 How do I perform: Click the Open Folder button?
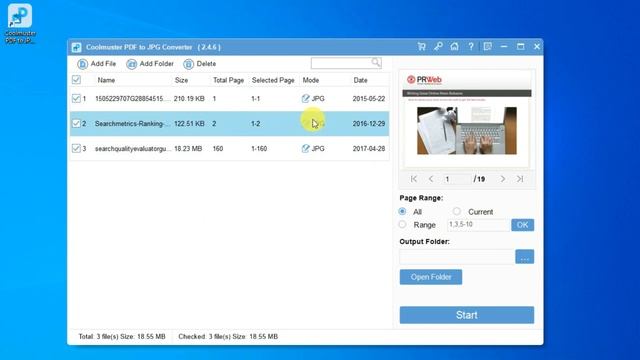tap(431, 277)
